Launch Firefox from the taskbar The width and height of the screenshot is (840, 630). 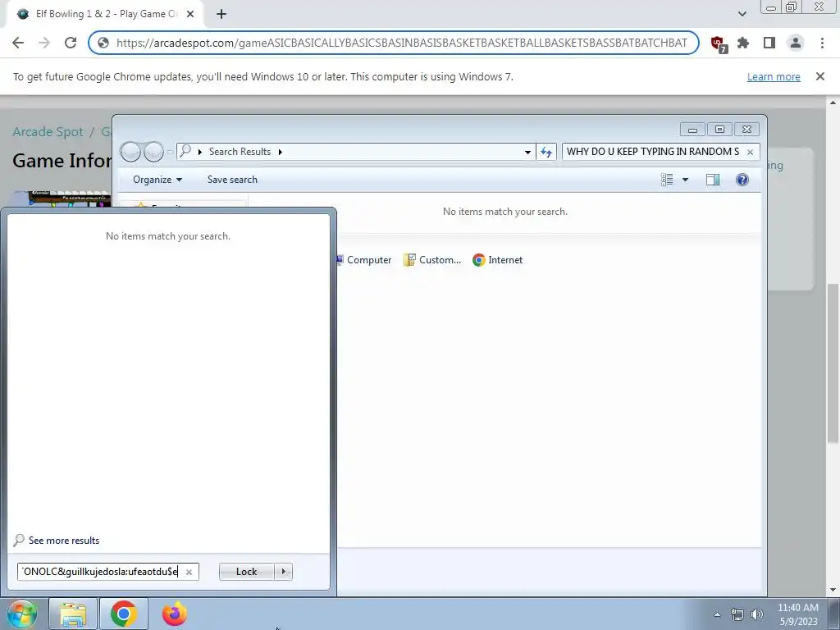click(x=175, y=614)
